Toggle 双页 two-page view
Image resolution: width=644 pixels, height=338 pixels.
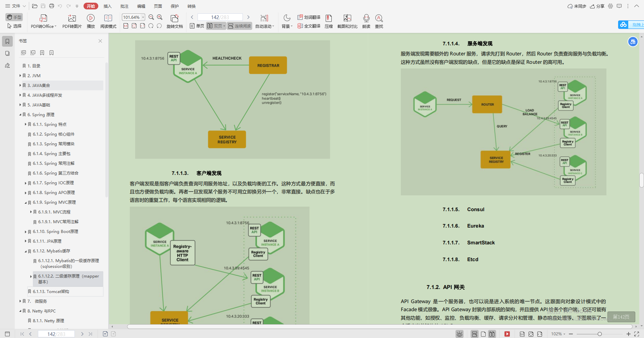(216, 26)
